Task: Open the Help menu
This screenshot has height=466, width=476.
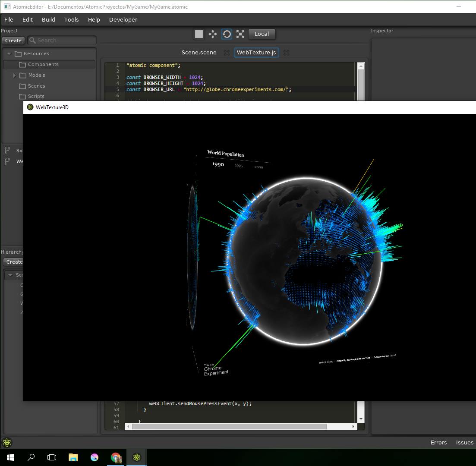Action: click(94, 20)
